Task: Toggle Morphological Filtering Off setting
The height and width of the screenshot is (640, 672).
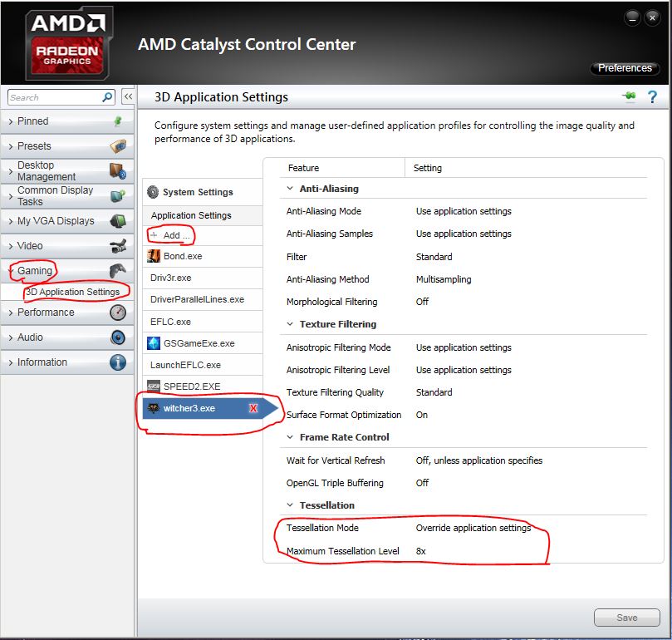Action: (422, 302)
